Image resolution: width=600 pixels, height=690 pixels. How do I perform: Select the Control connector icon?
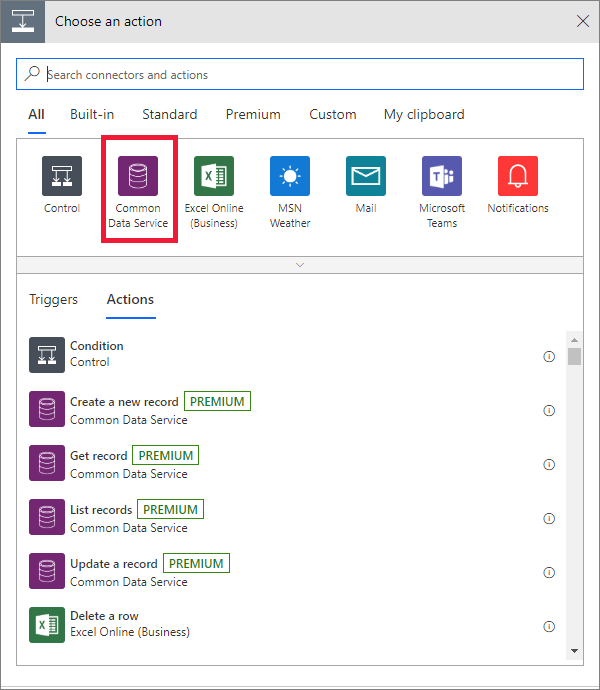pos(62,176)
